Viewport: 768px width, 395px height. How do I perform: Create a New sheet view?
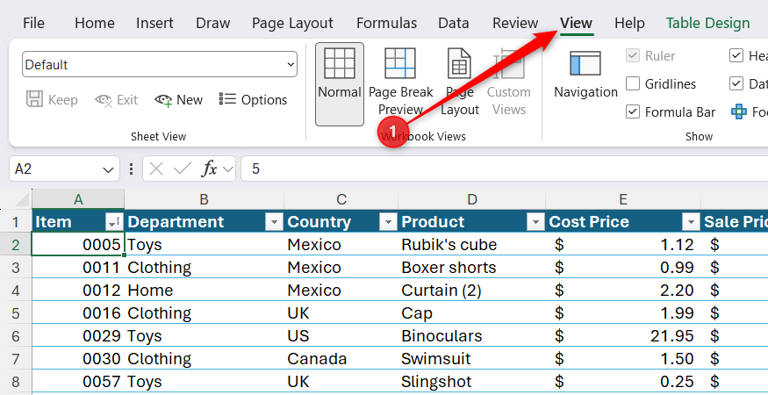pos(178,100)
